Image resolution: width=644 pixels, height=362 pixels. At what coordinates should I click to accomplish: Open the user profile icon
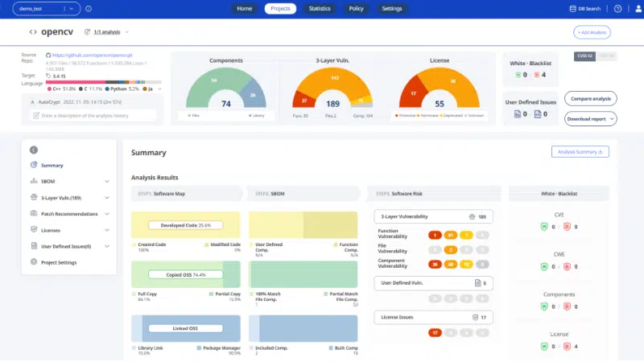pos(632,9)
